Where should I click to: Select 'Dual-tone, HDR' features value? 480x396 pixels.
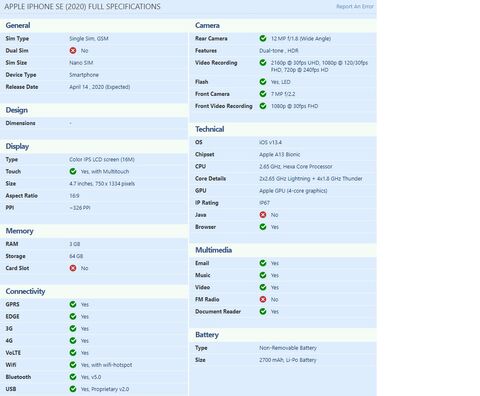[x=279, y=51]
